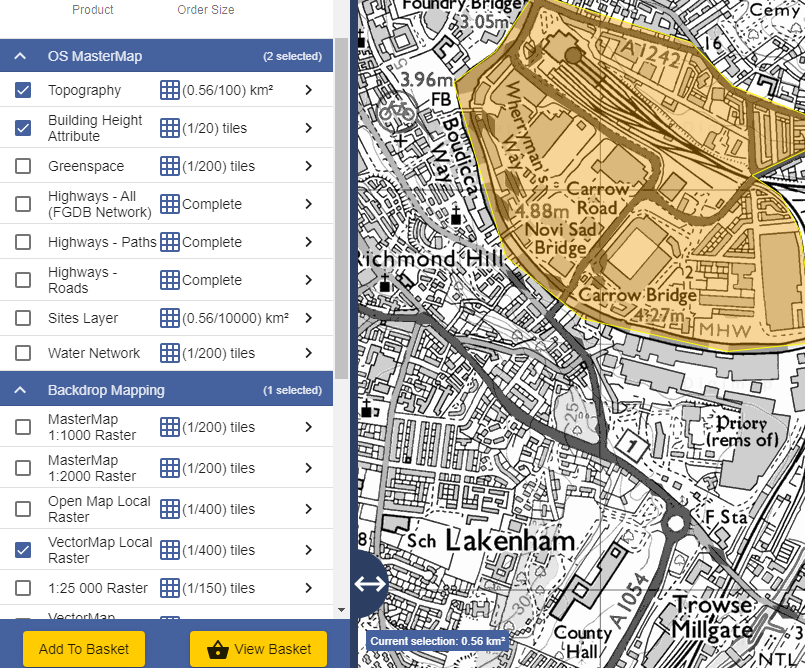Expand MasterMap 1:1000 Raster details chevron
805x668 pixels.
coord(309,427)
